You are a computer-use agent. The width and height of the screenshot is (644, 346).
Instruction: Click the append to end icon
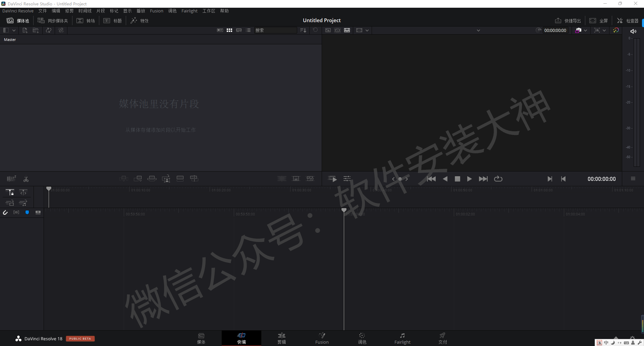coord(138,179)
